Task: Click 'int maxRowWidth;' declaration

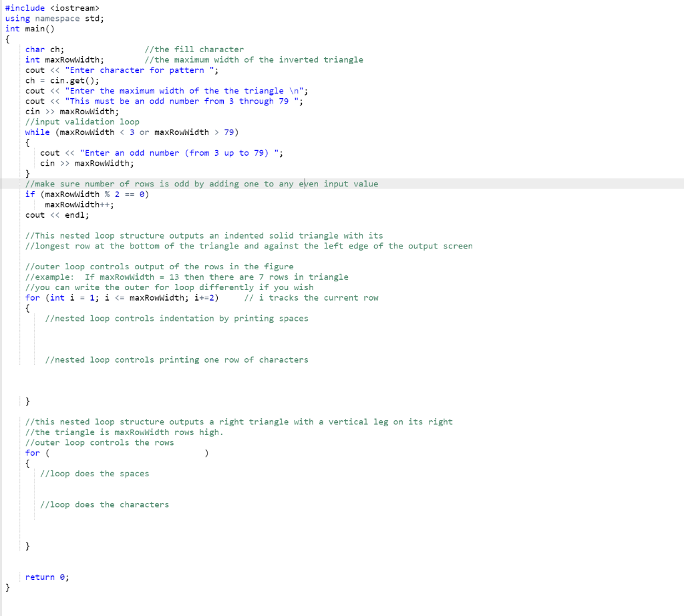Action: click(x=65, y=59)
